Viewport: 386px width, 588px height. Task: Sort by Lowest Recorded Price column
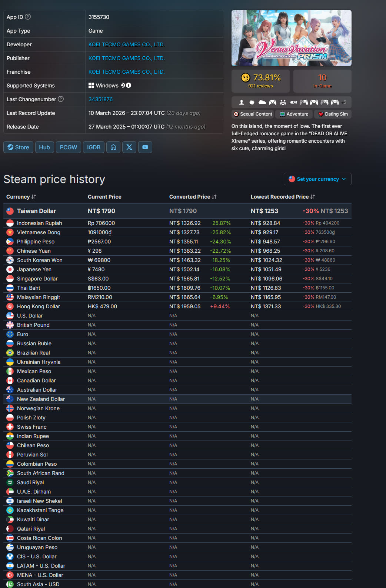[x=283, y=197]
